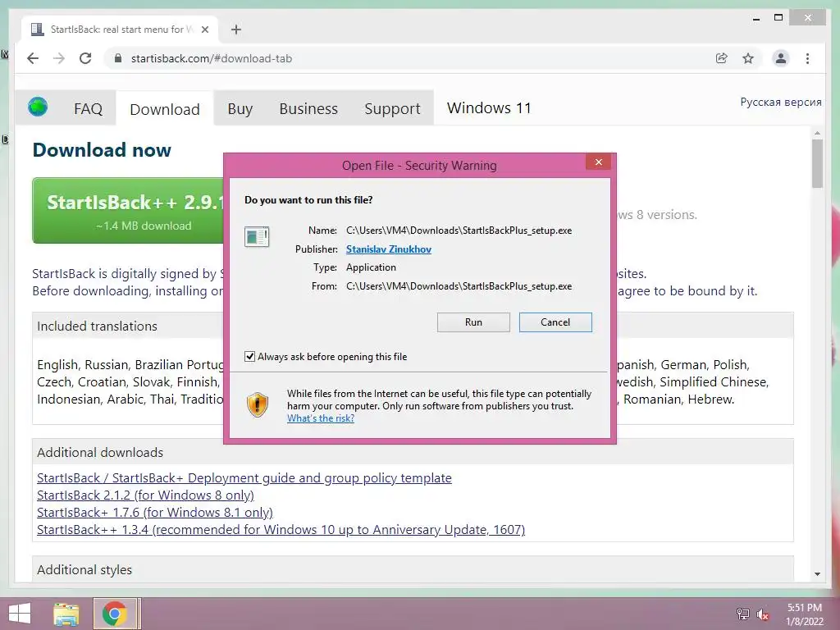Open the What's the risk? link
Screen dimensions: 840x630
[321, 418]
